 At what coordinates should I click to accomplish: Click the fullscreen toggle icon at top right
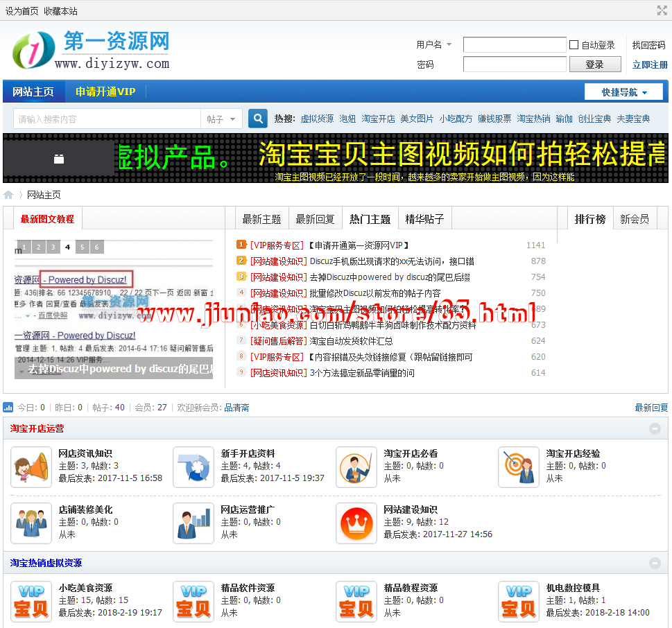pos(662,10)
